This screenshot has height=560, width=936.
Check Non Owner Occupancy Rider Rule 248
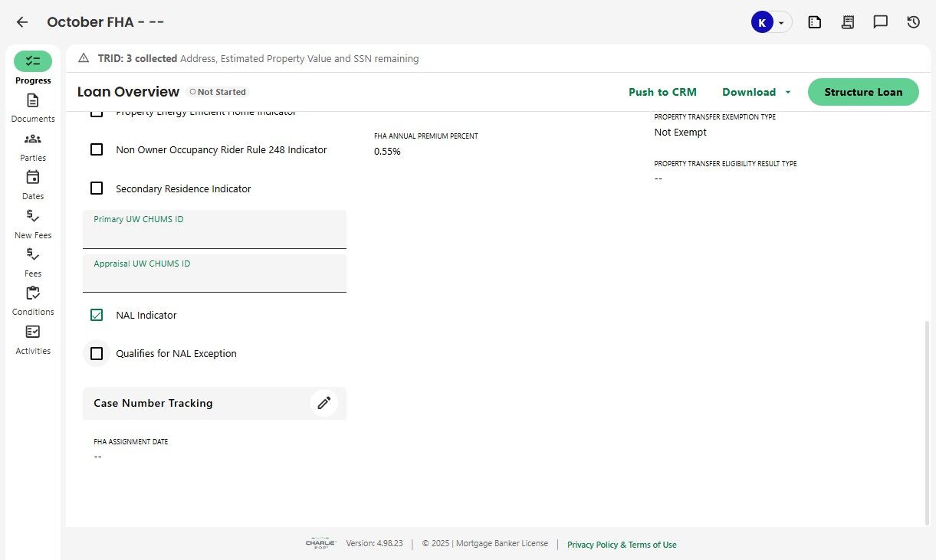97,149
